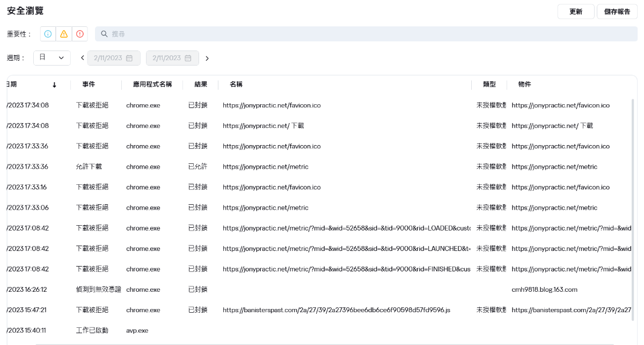
Task: Click the vertical scrollbar of the table
Action: click(x=633, y=210)
